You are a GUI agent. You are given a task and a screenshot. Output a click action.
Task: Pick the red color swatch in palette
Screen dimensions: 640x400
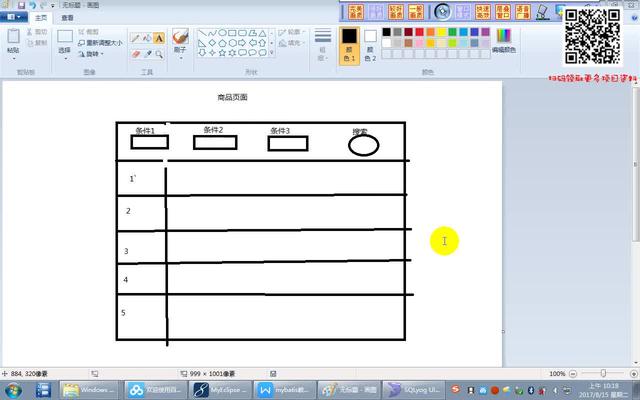coord(420,32)
